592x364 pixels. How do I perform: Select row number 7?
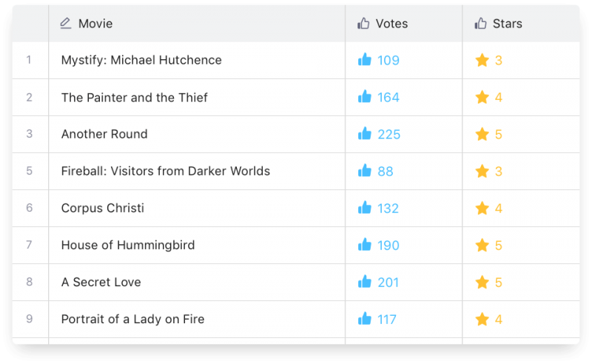pyautogui.click(x=30, y=245)
